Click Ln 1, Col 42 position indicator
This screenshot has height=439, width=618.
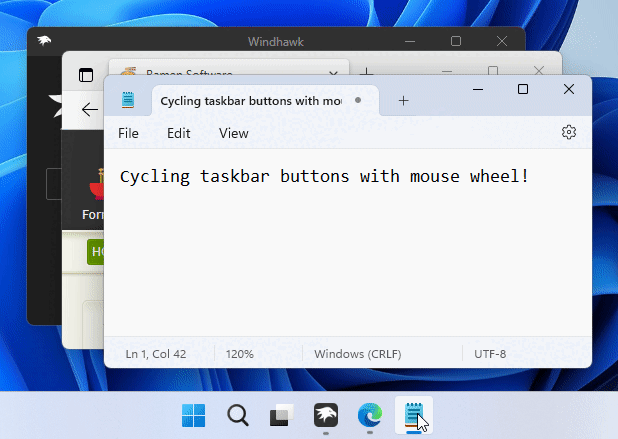click(156, 354)
